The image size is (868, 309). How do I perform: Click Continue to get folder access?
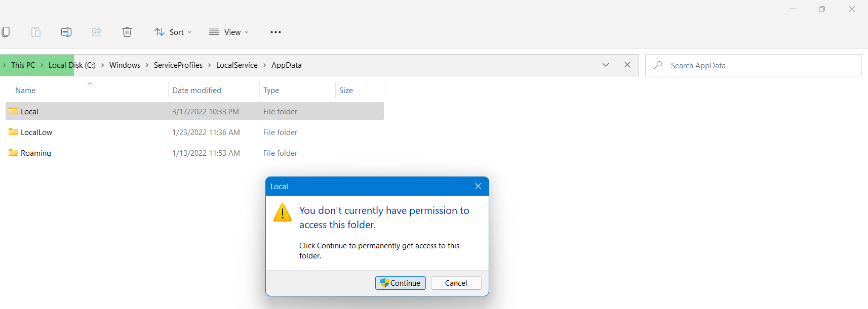pyautogui.click(x=401, y=283)
